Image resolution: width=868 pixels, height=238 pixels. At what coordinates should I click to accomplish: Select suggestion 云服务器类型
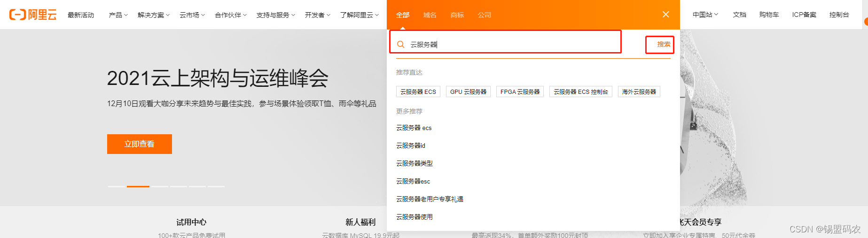coord(414,163)
